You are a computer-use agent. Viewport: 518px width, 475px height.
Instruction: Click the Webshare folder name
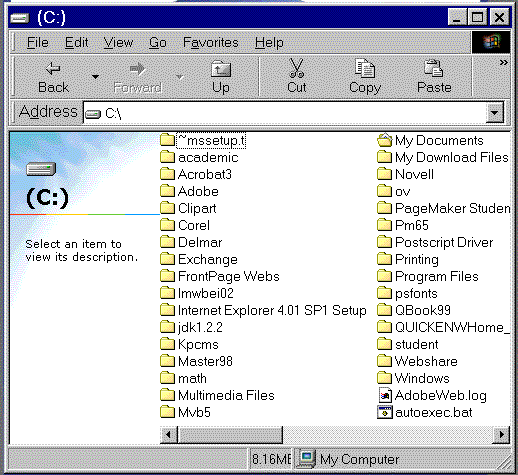[426, 361]
